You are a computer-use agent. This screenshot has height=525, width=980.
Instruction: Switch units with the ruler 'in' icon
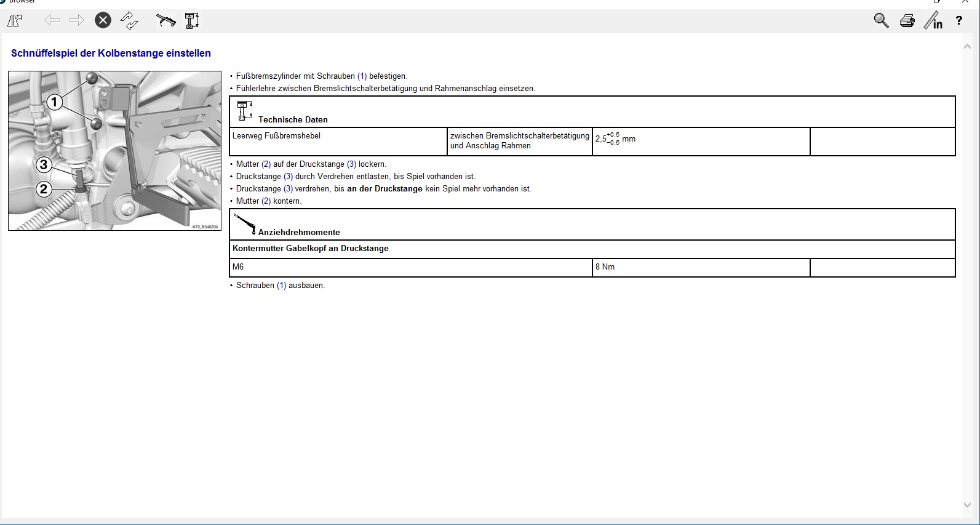pos(933,21)
